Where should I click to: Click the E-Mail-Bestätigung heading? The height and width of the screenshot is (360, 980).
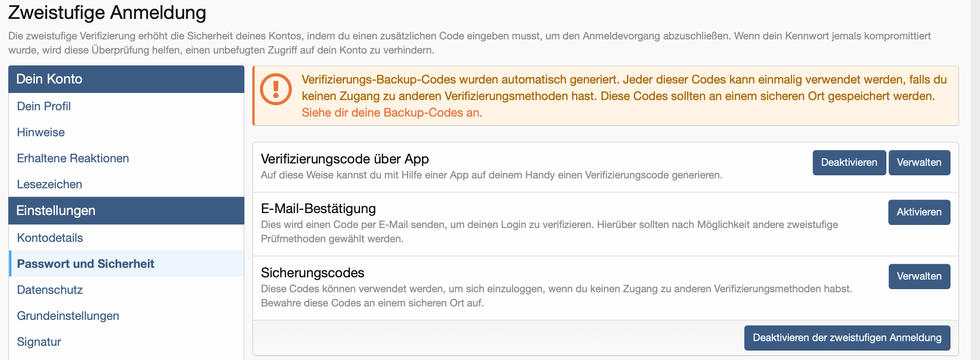pos(318,209)
